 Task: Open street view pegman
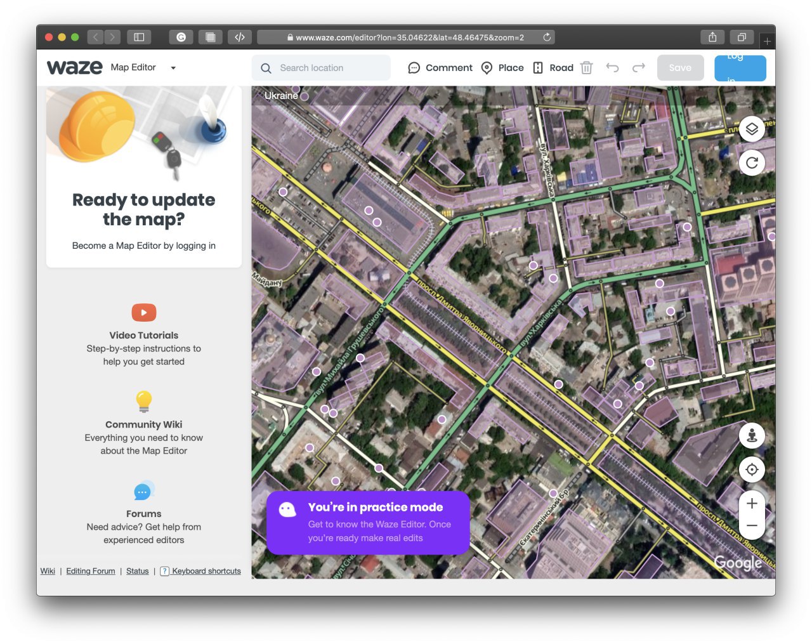point(752,436)
